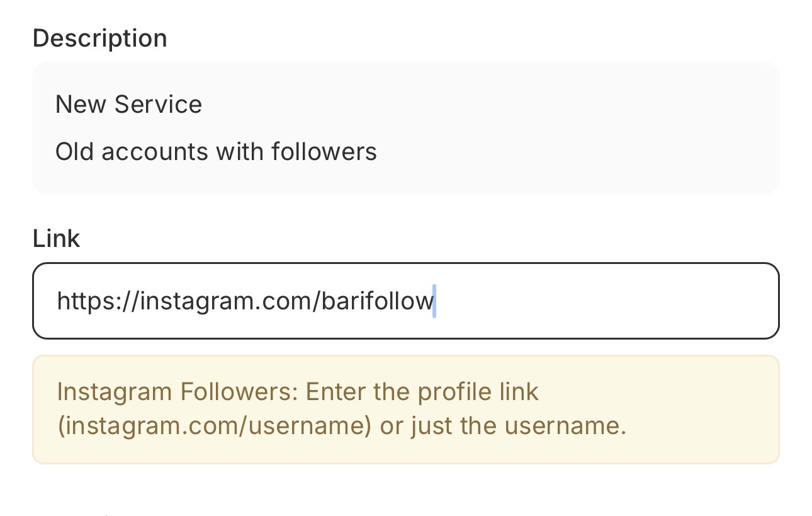
Task: Click the start of the Link URL
Action: [60, 301]
